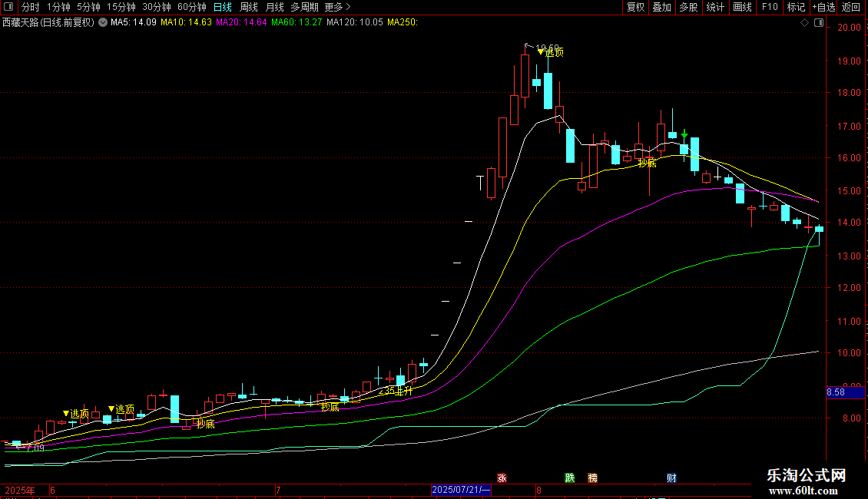
Task: Click the 逃顶 marker near the 19.69 peak
Action: click(x=550, y=52)
